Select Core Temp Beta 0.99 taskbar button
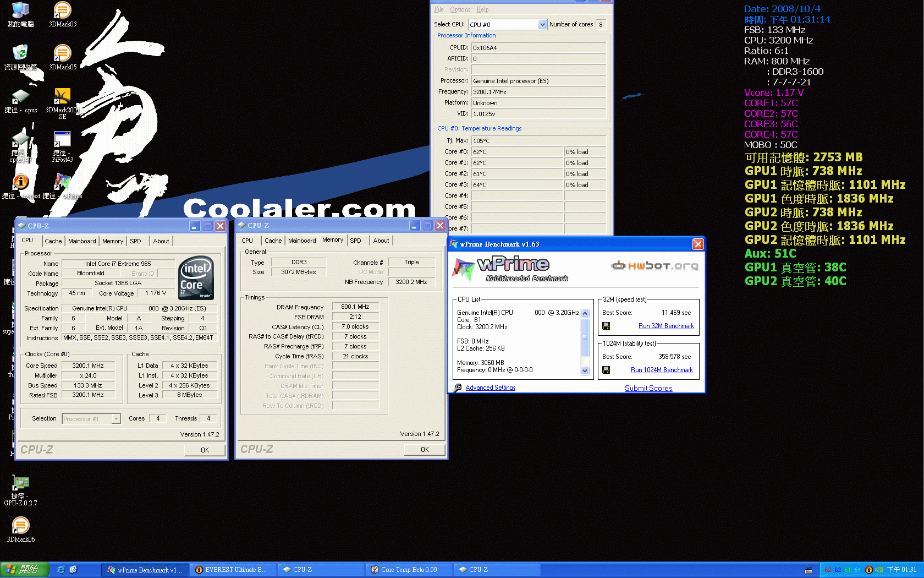The width and height of the screenshot is (924, 578). [409, 570]
